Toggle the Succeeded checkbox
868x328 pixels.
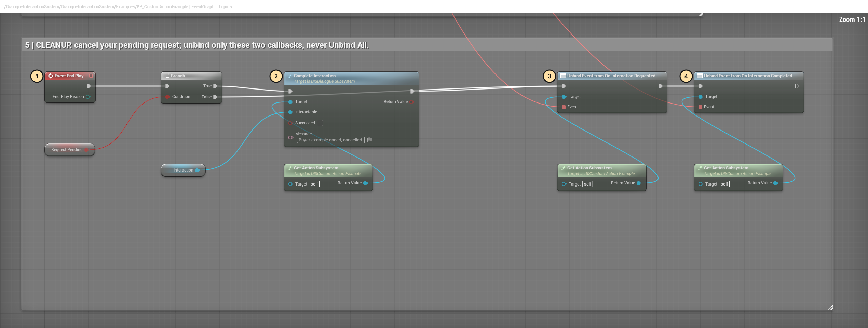tap(320, 123)
